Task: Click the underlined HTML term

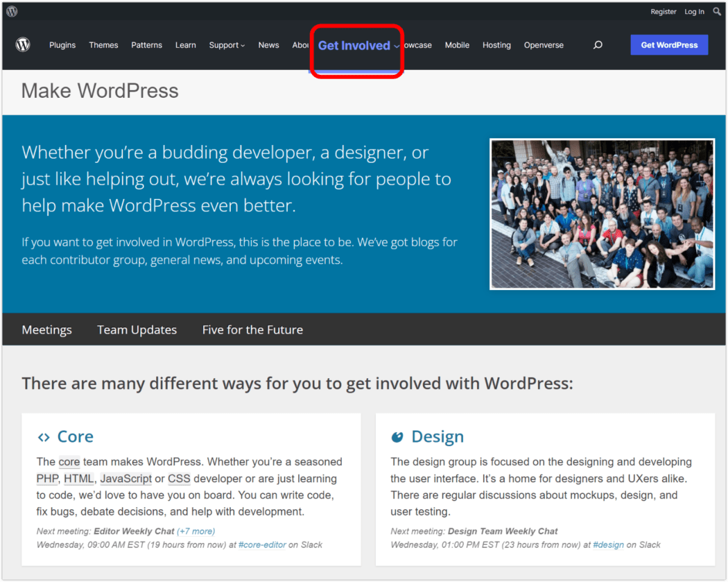Action: [x=79, y=479]
